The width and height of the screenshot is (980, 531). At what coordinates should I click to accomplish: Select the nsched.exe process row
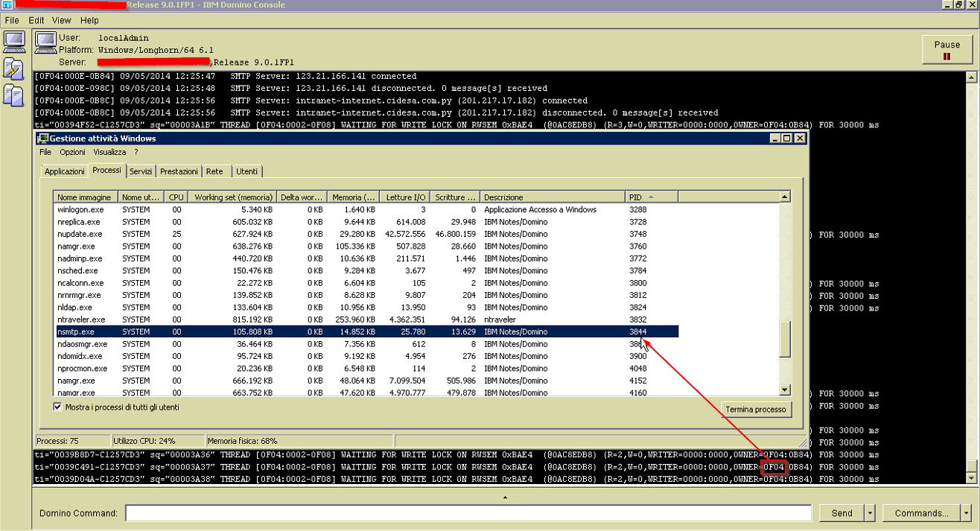(366, 270)
